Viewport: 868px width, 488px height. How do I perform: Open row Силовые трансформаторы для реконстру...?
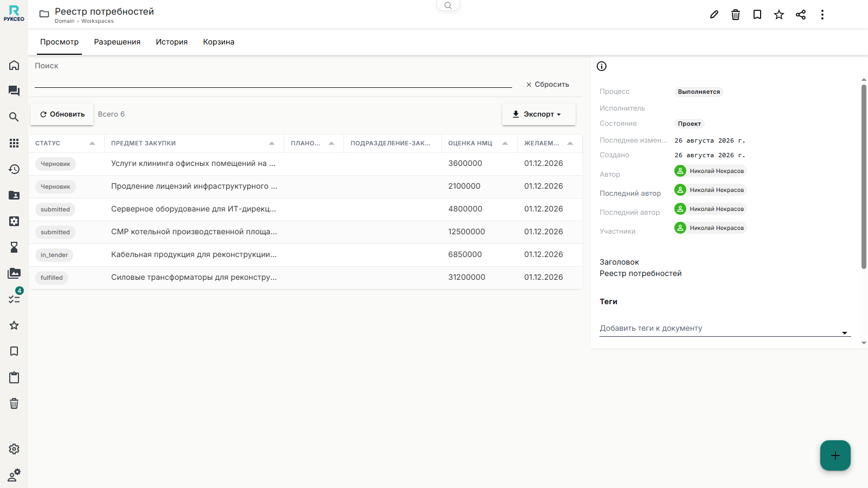305,277
